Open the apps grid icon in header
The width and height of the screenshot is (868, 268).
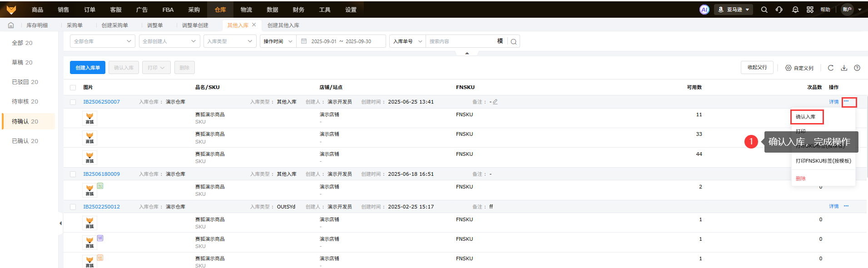[x=810, y=10]
